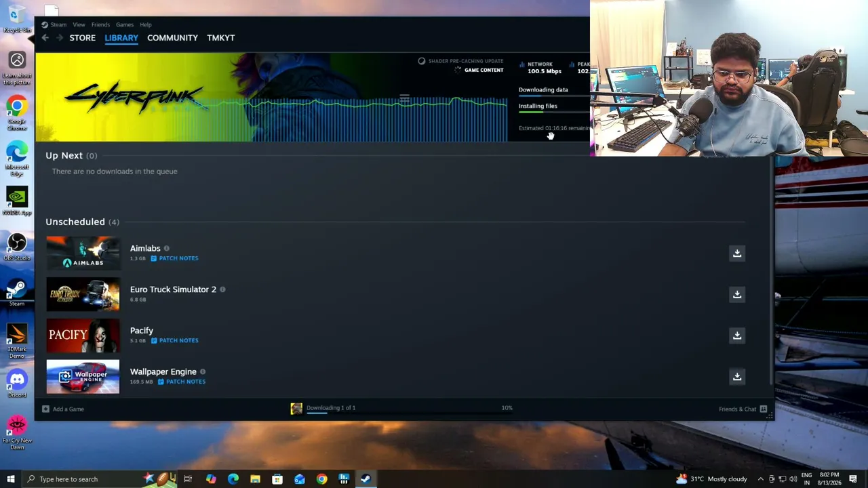This screenshot has width=868, height=488.
Task: Switch to the LIBRARY tab
Action: coord(121,38)
